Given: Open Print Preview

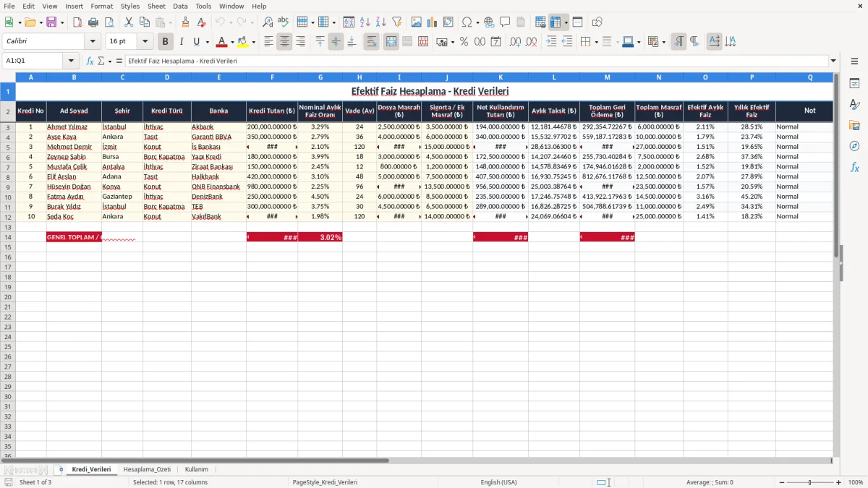Looking at the screenshot, I should coord(109,22).
